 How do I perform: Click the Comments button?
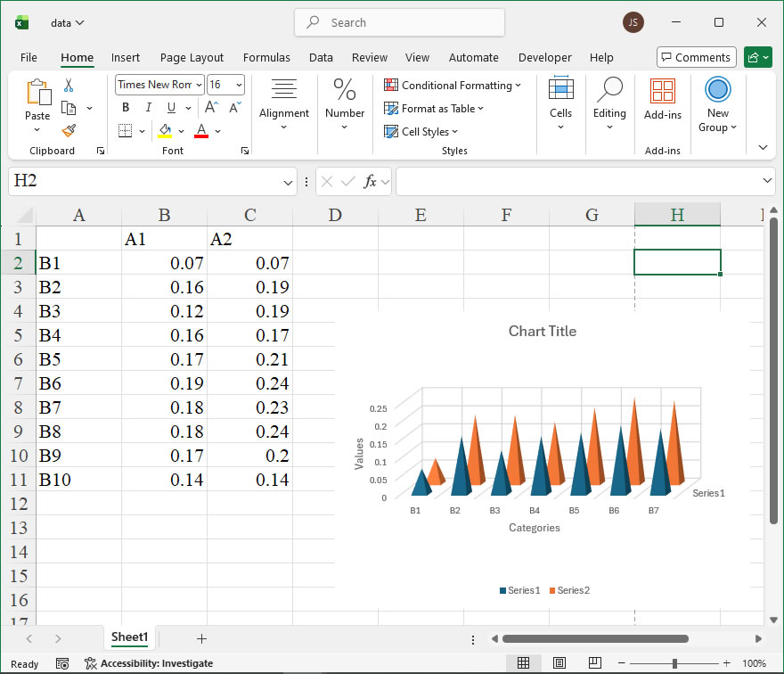[696, 57]
